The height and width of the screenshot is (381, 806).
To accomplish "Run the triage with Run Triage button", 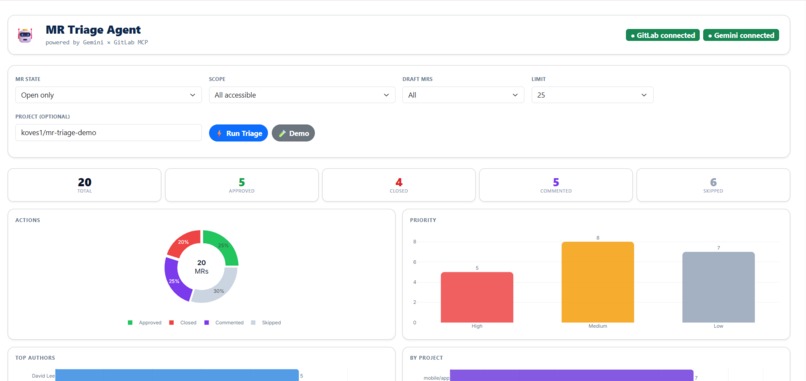I will tap(239, 133).
